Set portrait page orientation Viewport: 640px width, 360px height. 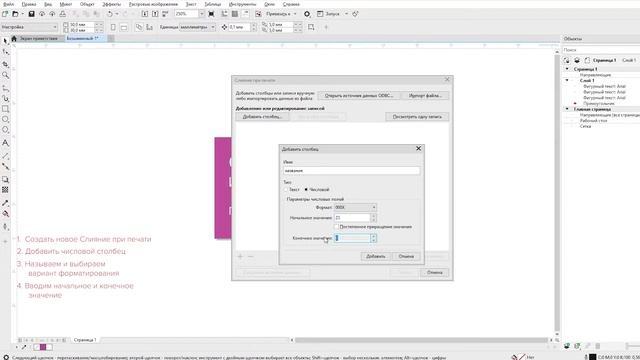pyautogui.click(x=113, y=27)
